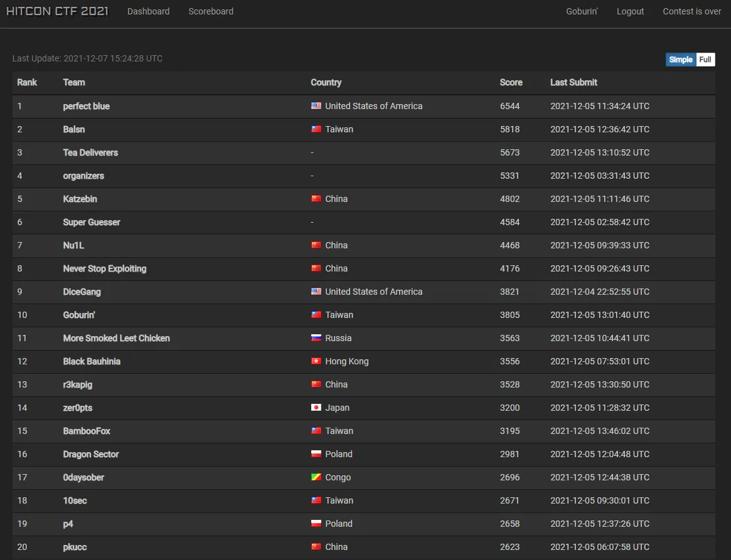Click the Congo flag icon
731x560 pixels.
pos(316,477)
